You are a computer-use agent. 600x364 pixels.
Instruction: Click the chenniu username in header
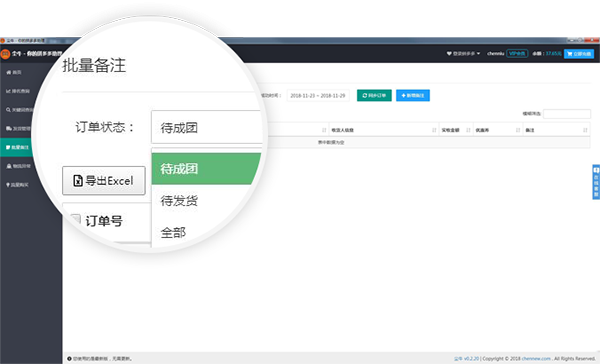coord(495,54)
